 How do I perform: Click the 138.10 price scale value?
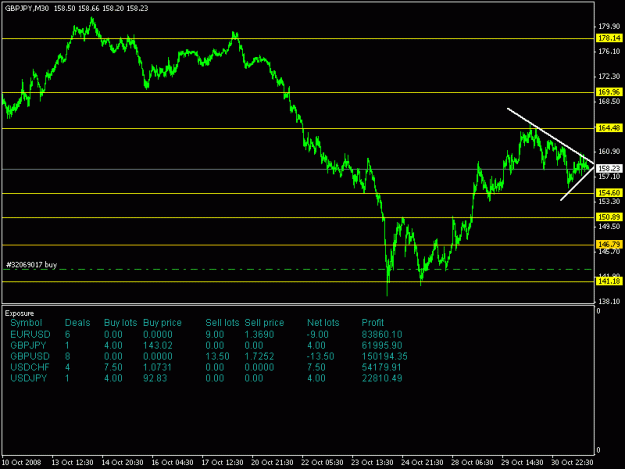pyautogui.click(x=609, y=301)
